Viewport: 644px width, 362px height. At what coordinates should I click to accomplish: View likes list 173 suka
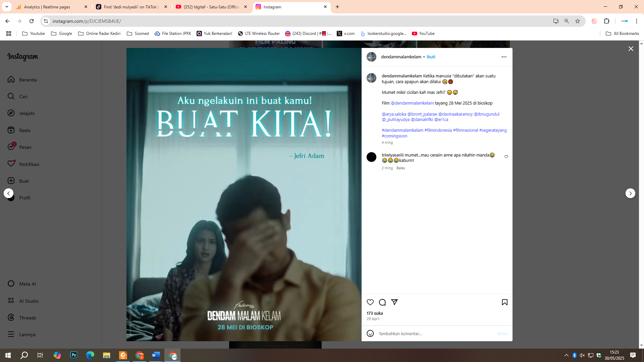pos(375,313)
